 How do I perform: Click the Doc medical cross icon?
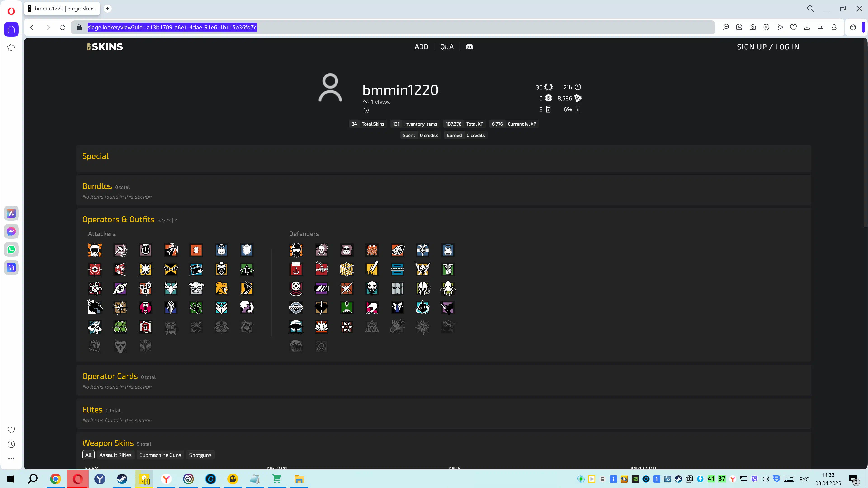click(x=422, y=250)
